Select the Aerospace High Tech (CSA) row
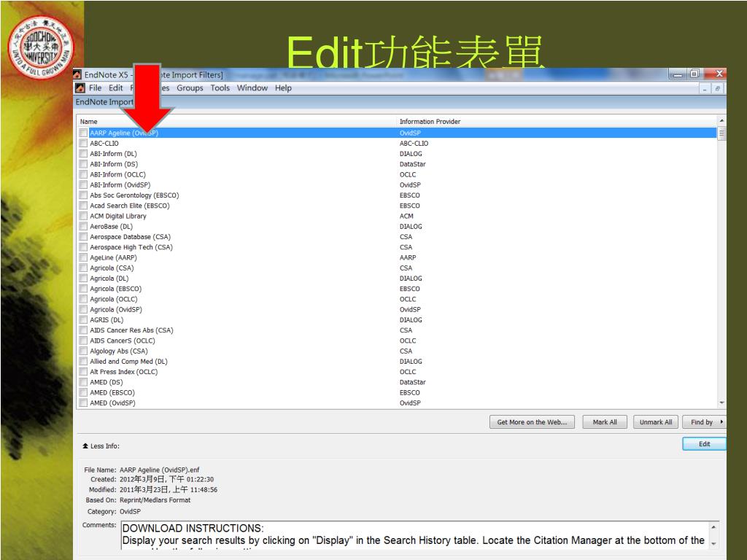Image resolution: width=747 pixels, height=560 pixels. pos(398,247)
